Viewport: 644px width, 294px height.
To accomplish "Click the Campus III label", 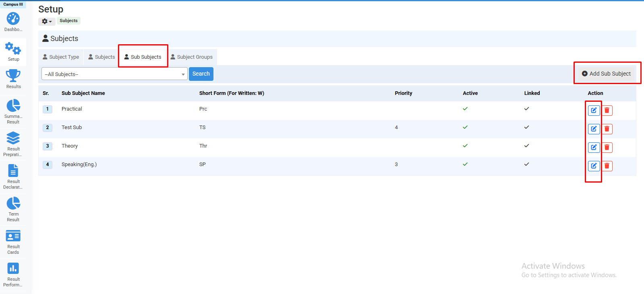I will tap(13, 4).
